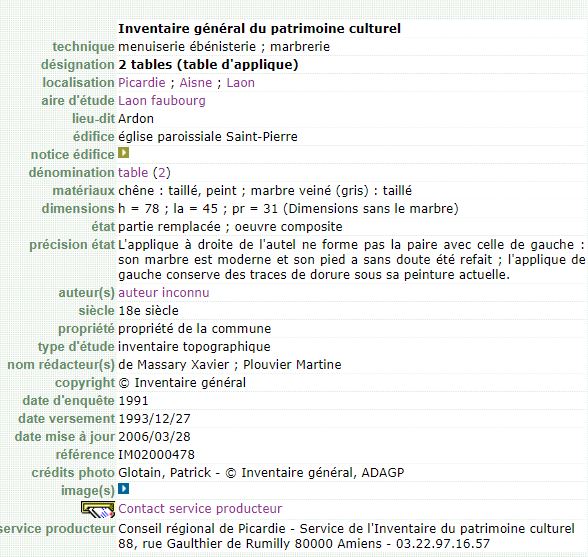Click the contact mailbox icon

98,510
